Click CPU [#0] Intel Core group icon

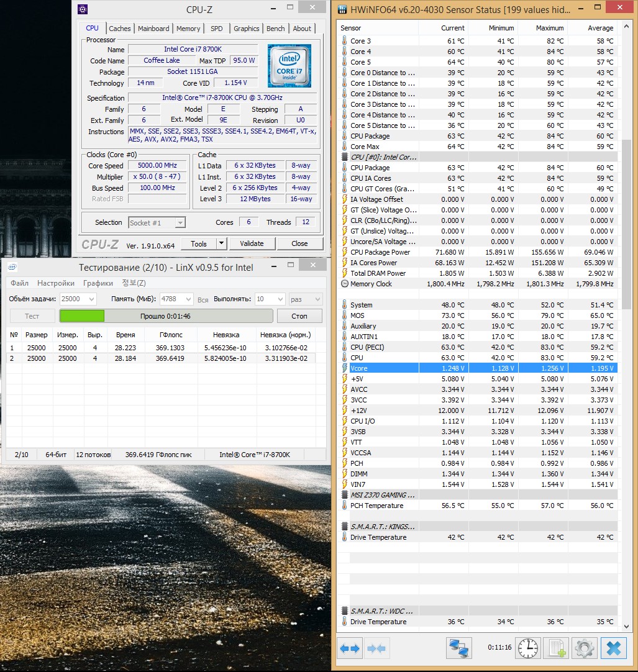coord(344,157)
